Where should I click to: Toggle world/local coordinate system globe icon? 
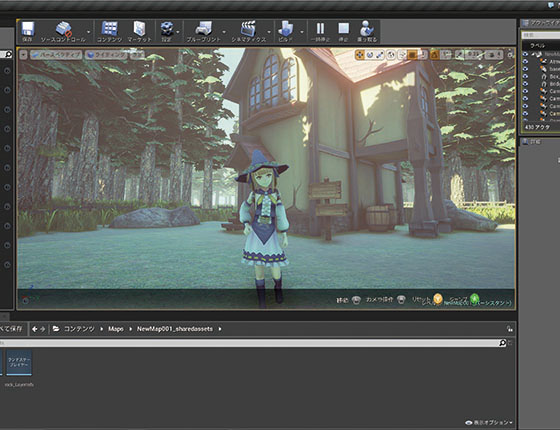coord(391,55)
